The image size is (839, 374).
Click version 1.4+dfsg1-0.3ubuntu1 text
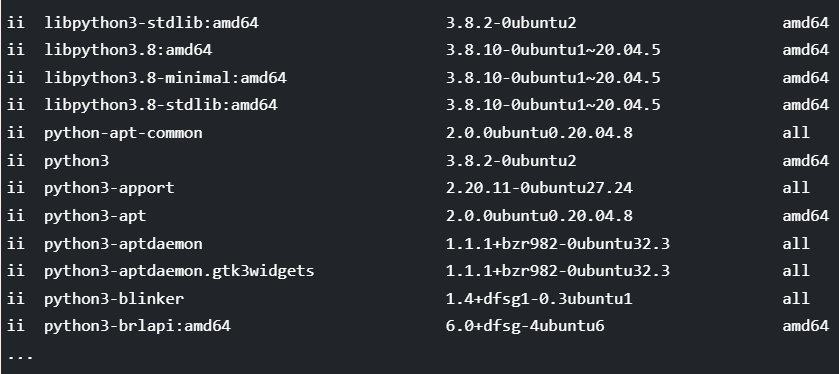coord(539,299)
